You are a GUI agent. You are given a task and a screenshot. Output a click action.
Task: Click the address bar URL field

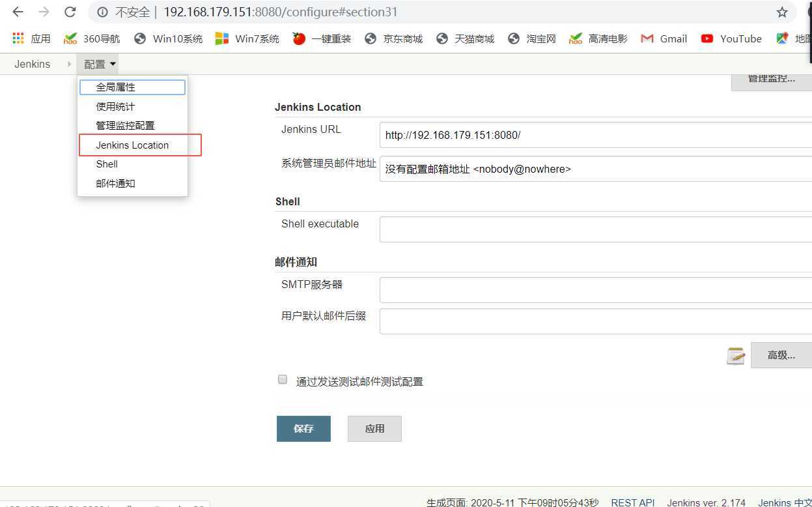[x=443, y=12]
